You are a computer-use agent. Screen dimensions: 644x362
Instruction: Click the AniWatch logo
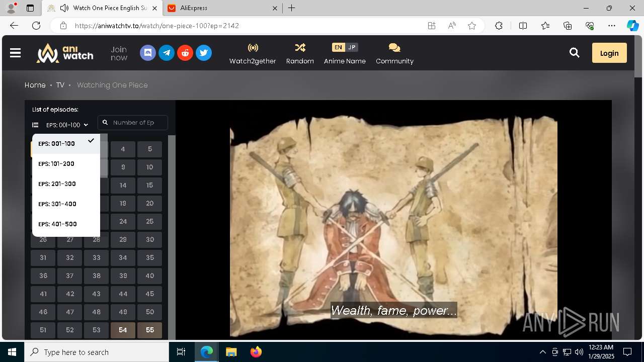[65, 53]
